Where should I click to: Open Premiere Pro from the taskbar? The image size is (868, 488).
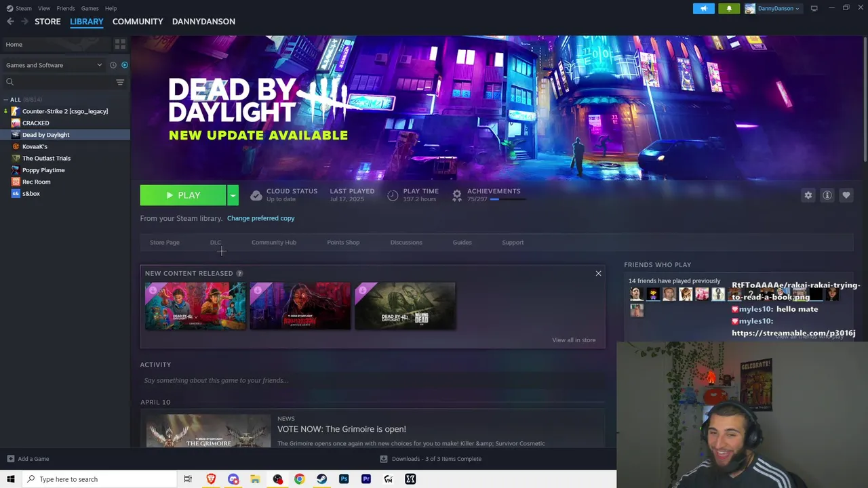366,479
